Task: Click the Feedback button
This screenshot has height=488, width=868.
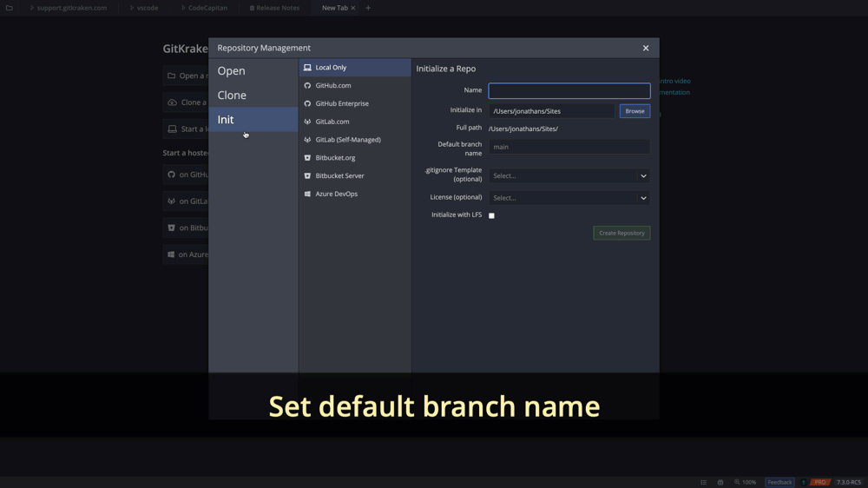Action: (779, 483)
